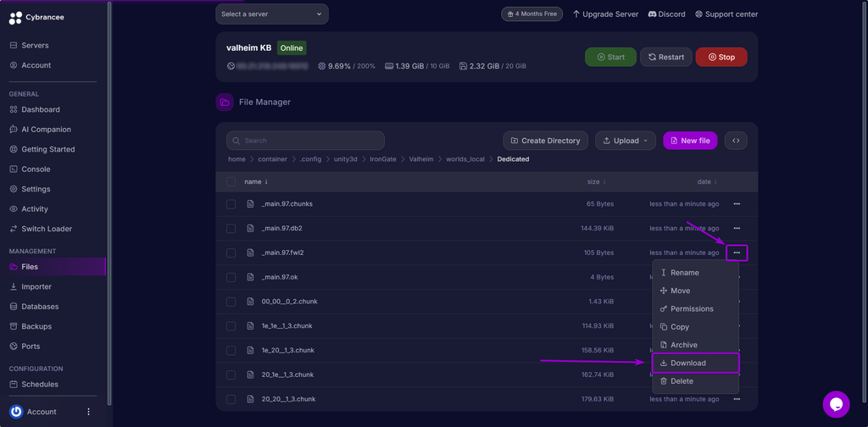Viewport: 868px width, 427px height.
Task: Open Switch Loader
Action: pos(41,229)
